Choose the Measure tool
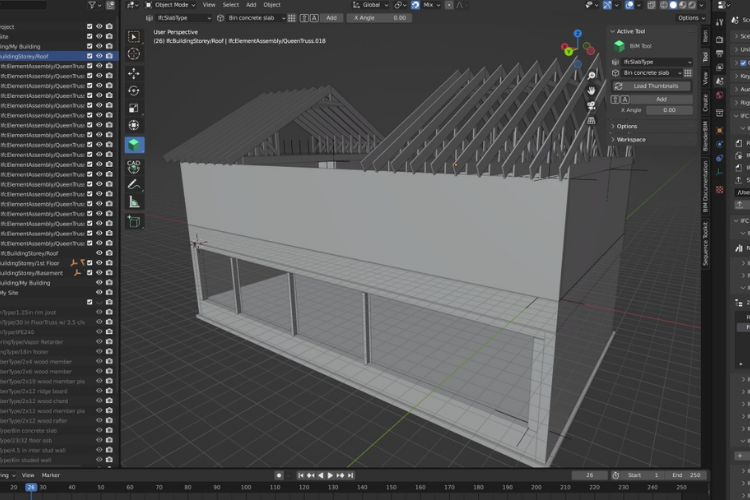Screen dimensions: 750x500 (x=134, y=202)
